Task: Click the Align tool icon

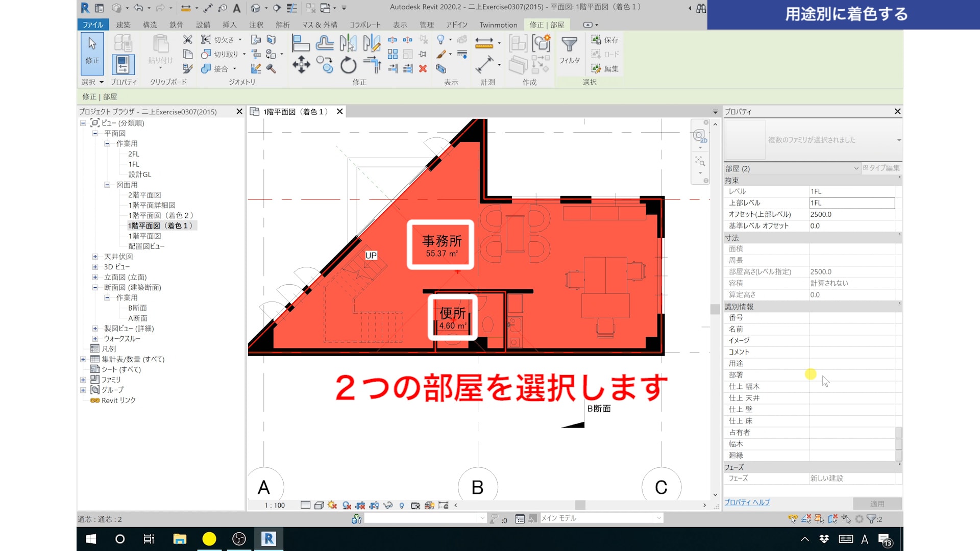Action: click(x=301, y=43)
